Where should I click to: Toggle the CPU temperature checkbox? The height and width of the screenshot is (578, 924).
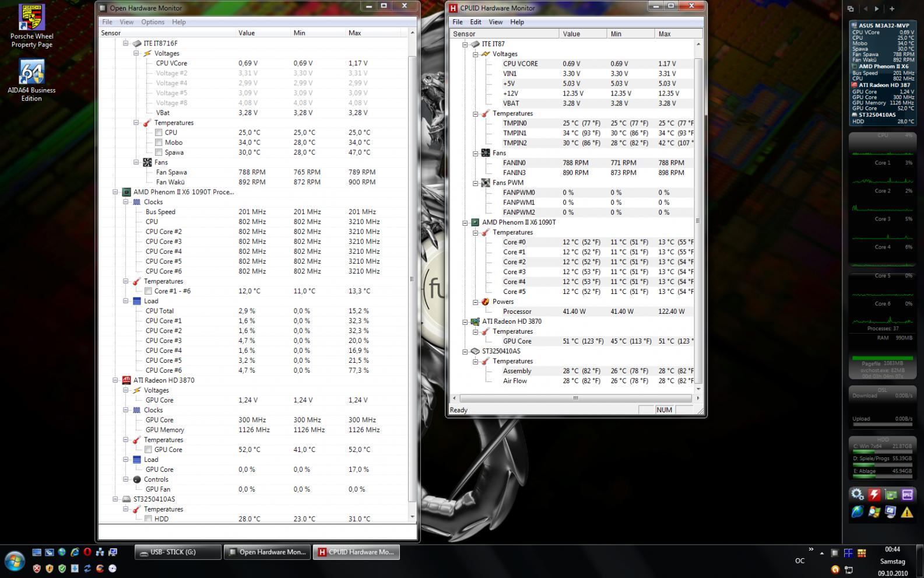click(159, 132)
